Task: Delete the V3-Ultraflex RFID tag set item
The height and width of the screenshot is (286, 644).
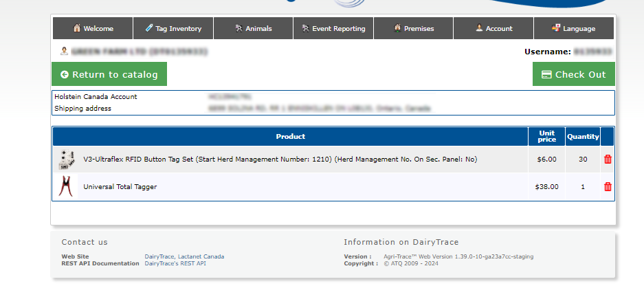Action: (x=608, y=159)
